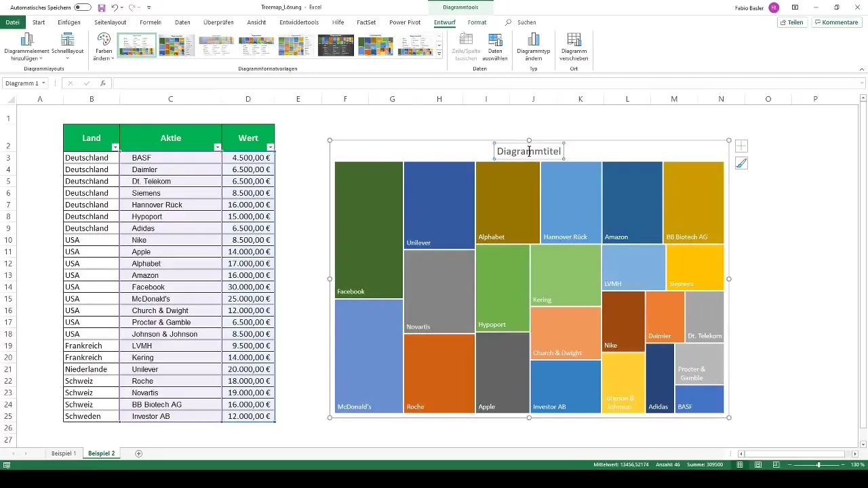Open the Format ribbon tab

click(x=477, y=22)
